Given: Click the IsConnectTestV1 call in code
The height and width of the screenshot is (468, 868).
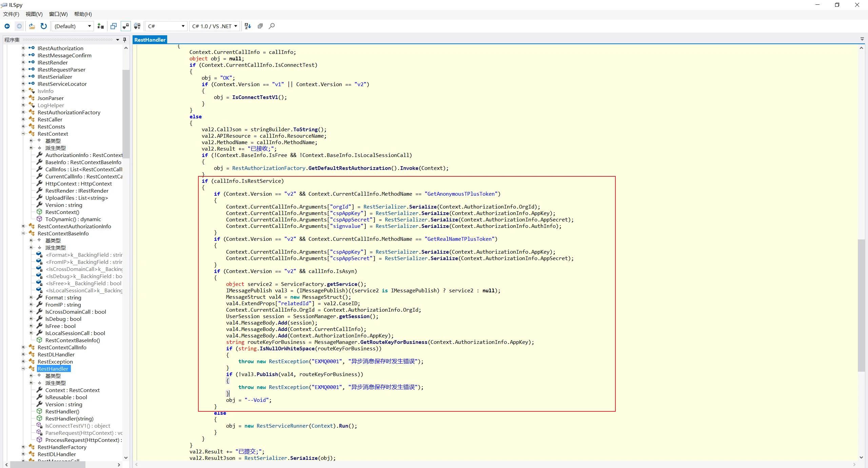Looking at the screenshot, I should coord(255,97).
